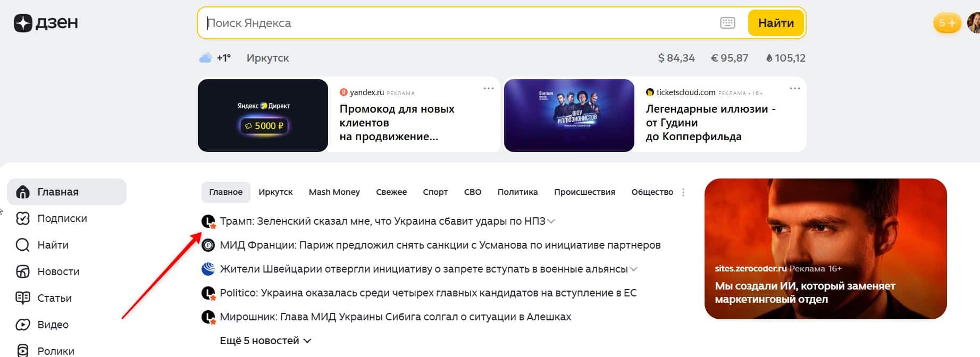Expand the Жители Швейцарии headline chevron
This screenshot has width=980, height=357.
pos(633,269)
